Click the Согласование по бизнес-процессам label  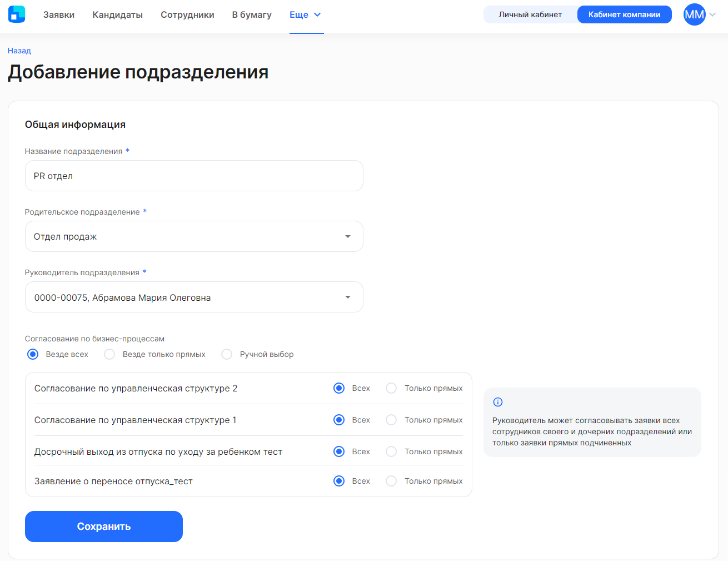(x=94, y=339)
